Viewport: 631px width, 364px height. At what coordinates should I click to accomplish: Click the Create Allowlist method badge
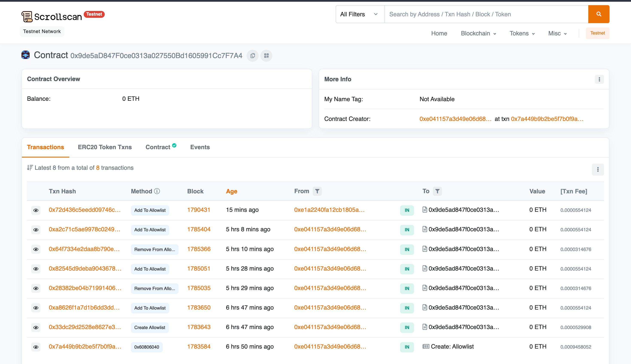tap(150, 328)
